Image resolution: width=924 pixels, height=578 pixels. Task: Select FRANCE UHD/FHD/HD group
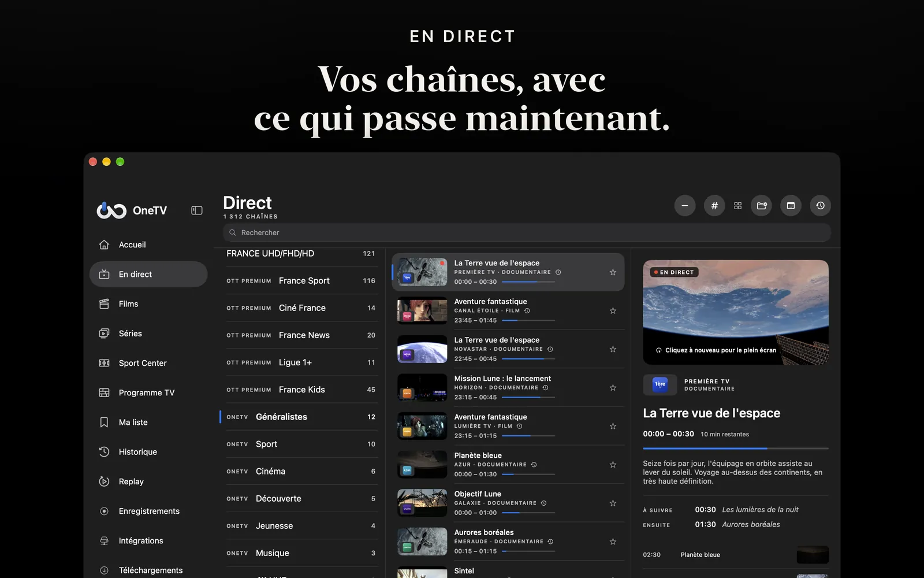(301, 254)
